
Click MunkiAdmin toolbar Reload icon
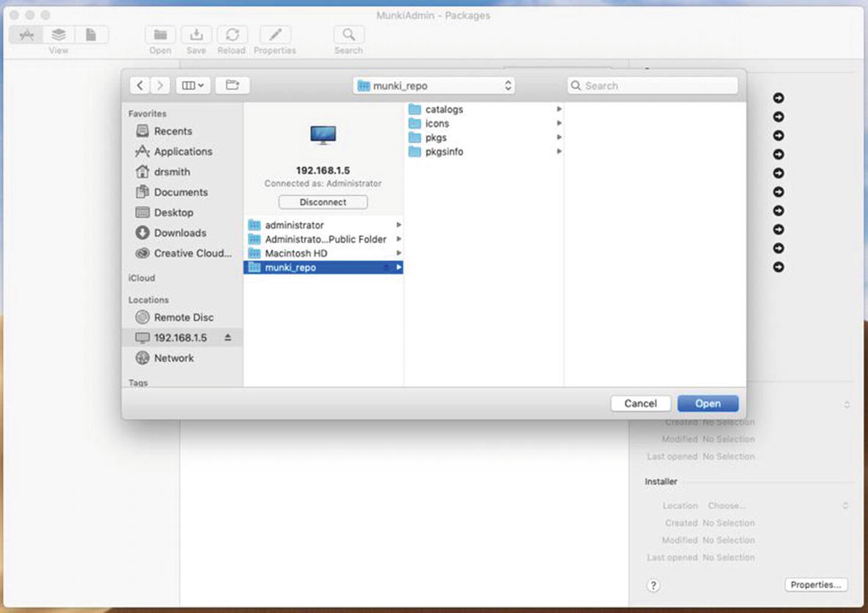pos(232,35)
